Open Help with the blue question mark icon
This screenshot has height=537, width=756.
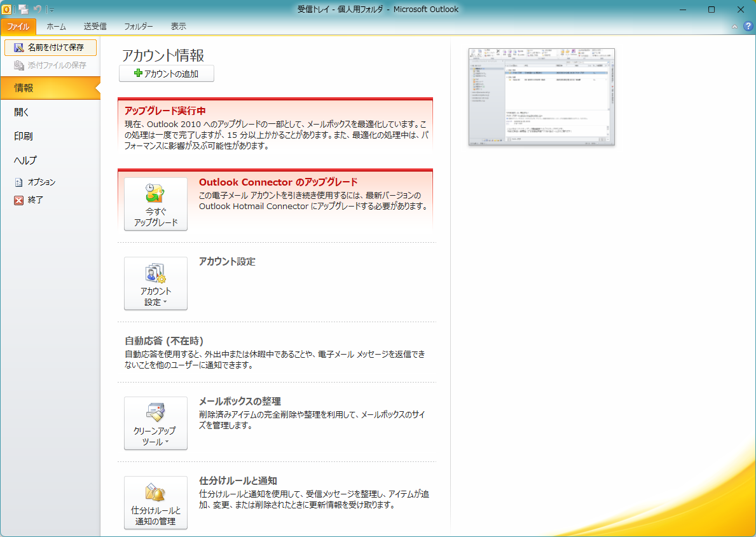(748, 27)
